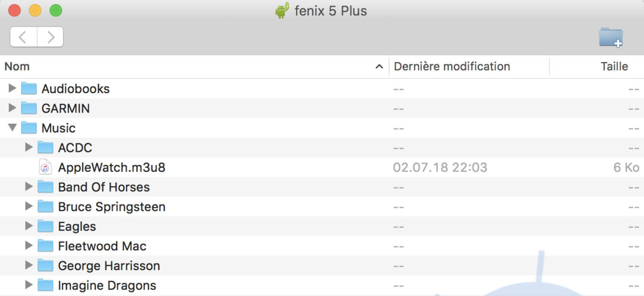Expand the Fleetwood Mac folder
Screen dimensions: 644x296
29,246
